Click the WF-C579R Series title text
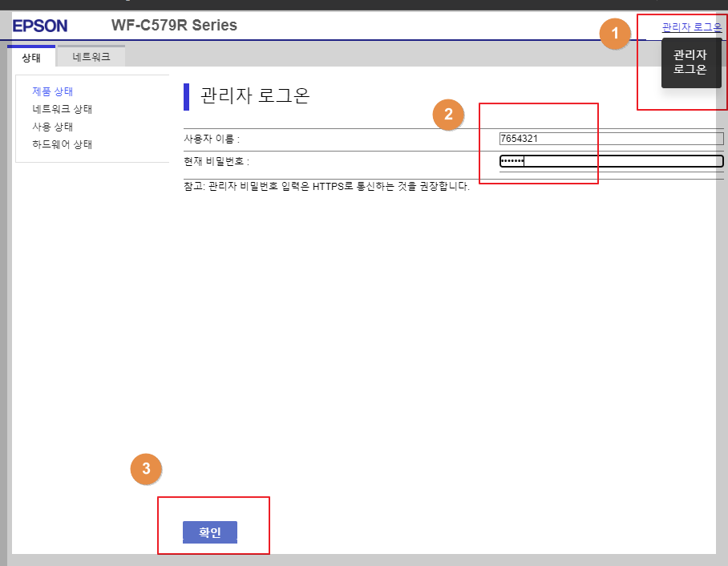728x566 pixels. [x=174, y=25]
